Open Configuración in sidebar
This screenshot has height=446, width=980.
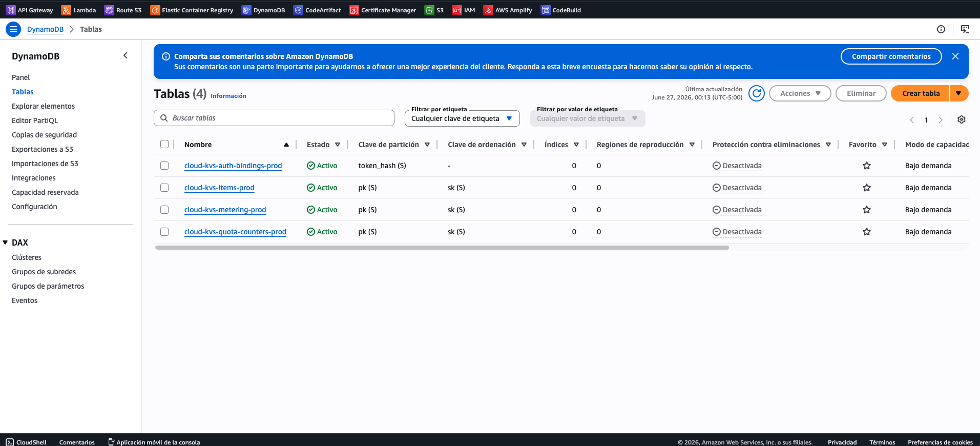pyautogui.click(x=34, y=207)
